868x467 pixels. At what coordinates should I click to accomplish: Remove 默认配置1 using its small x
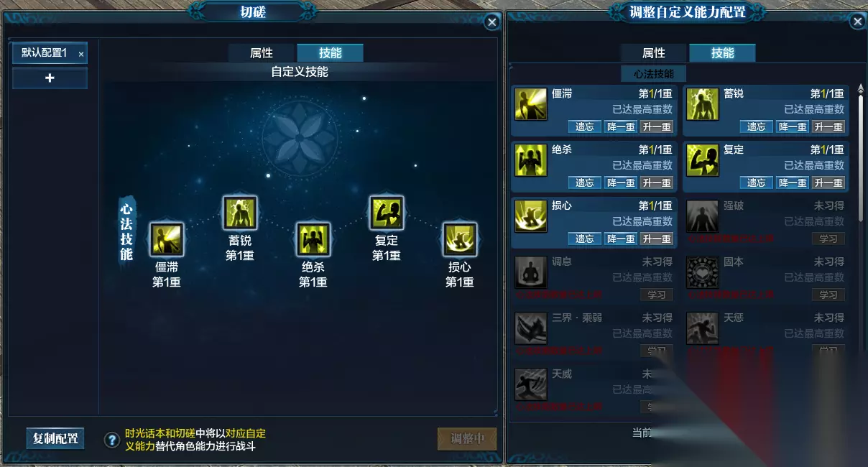click(81, 54)
